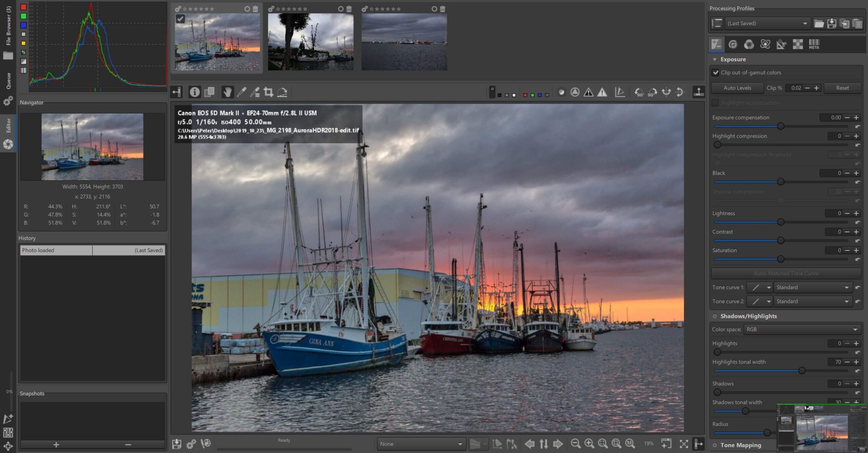Save current image icon

(x=177, y=444)
